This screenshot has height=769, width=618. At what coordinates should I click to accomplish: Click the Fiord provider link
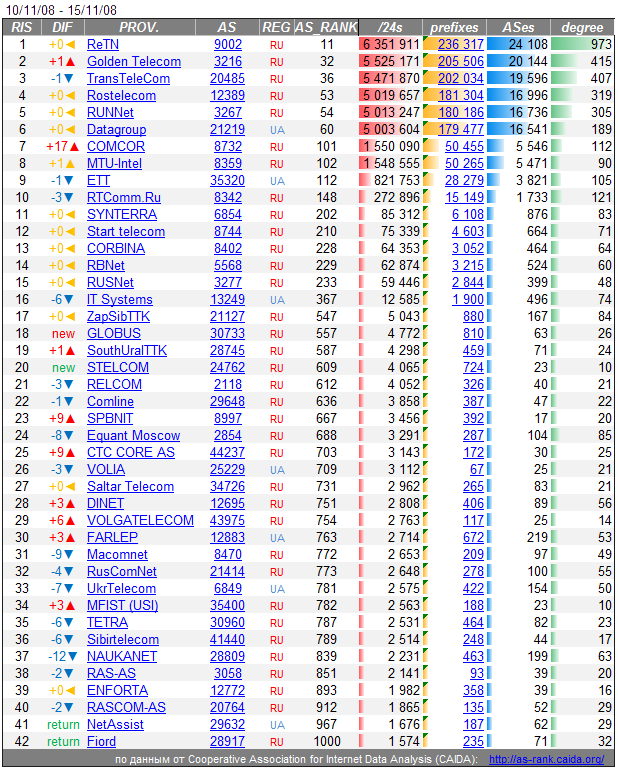click(102, 742)
